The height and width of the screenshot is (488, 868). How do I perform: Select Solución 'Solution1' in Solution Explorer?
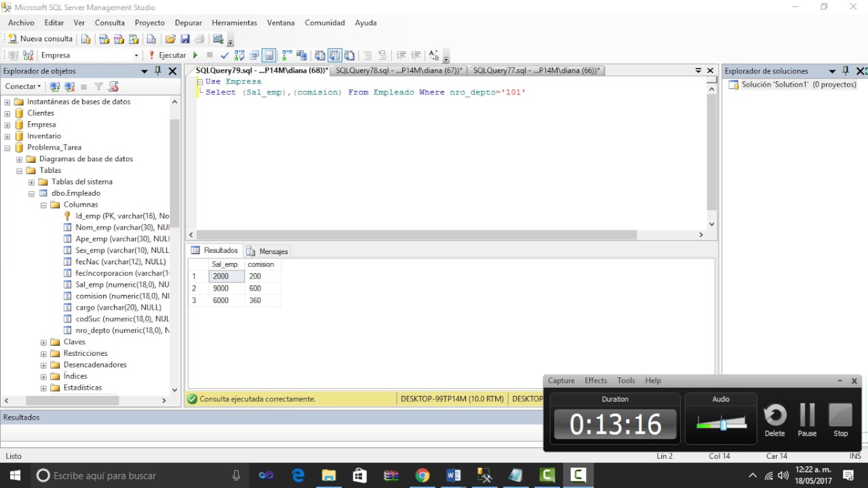(x=799, y=85)
